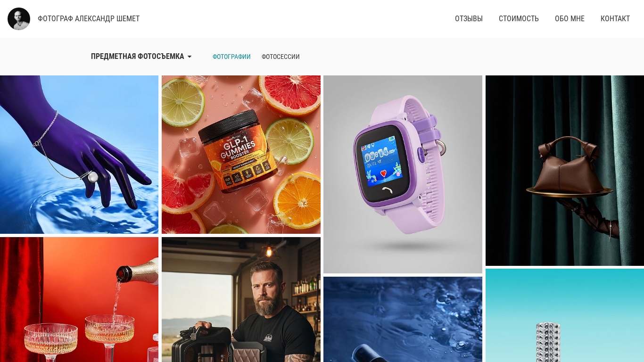Open the bearded man with suitcase photo
The image size is (644, 362).
point(241,299)
